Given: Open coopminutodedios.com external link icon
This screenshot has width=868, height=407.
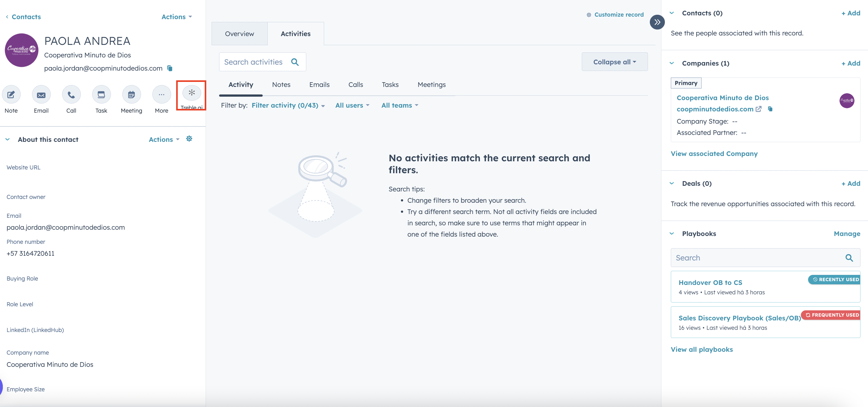Looking at the screenshot, I should [x=758, y=109].
